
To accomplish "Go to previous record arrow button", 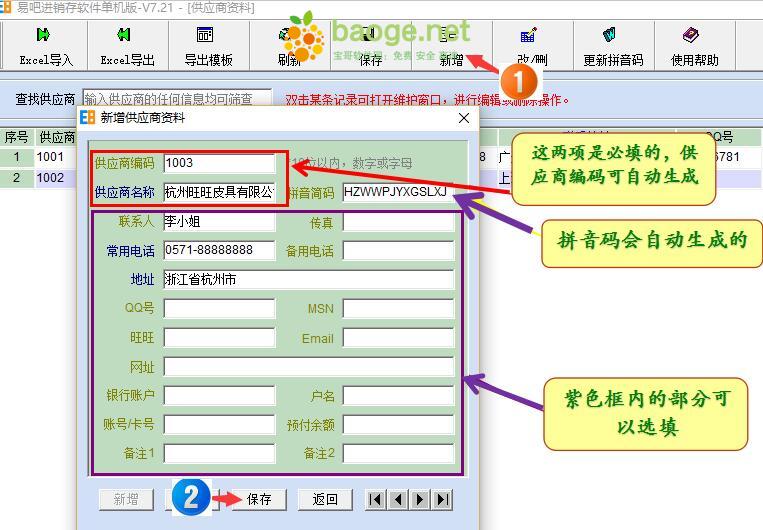I will [x=398, y=499].
